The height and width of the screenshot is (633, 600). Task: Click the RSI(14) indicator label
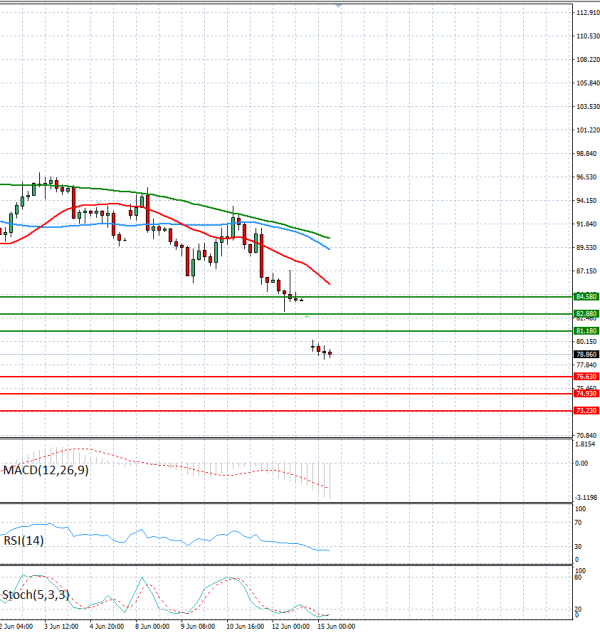(23, 541)
